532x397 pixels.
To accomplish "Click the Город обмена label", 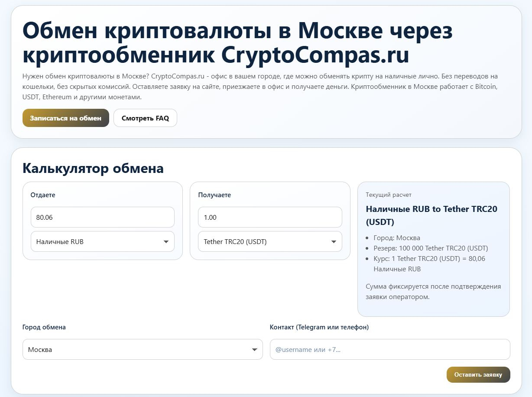I will (44, 327).
